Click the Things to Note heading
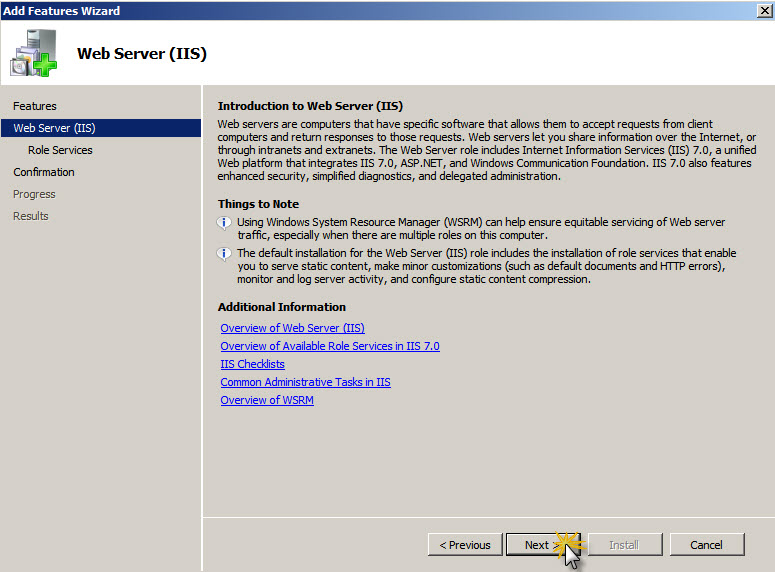 point(258,204)
